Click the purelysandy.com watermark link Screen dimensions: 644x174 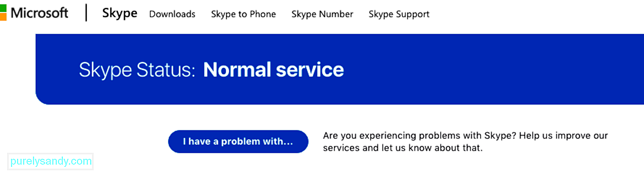51,161
